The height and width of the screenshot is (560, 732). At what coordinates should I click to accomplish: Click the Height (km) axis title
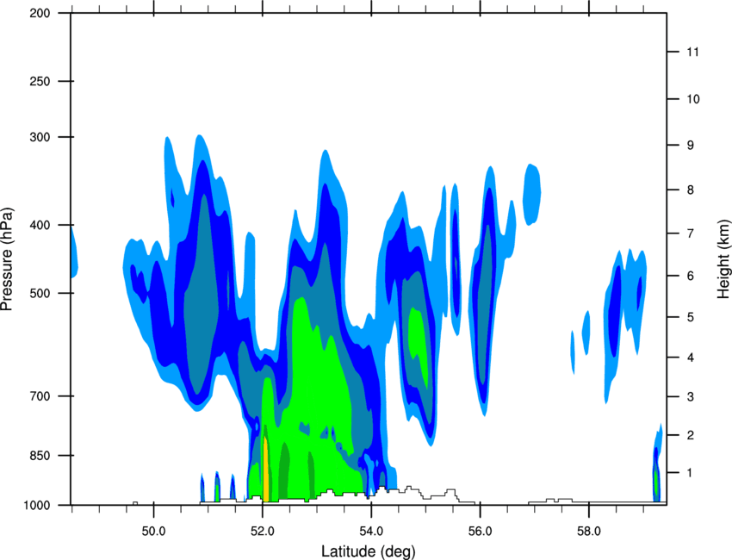[723, 258]
